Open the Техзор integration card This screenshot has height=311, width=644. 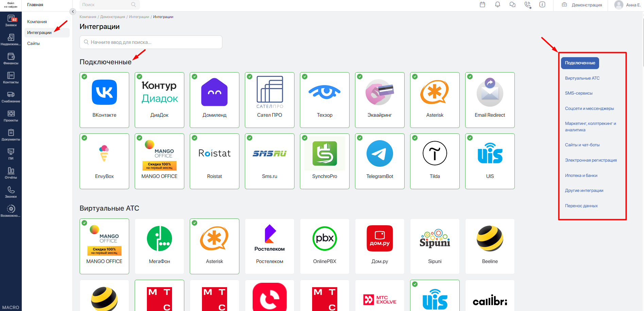tap(325, 100)
